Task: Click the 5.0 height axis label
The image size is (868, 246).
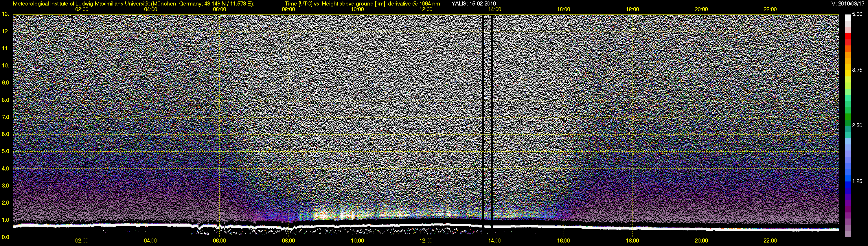Action: [x=5, y=151]
